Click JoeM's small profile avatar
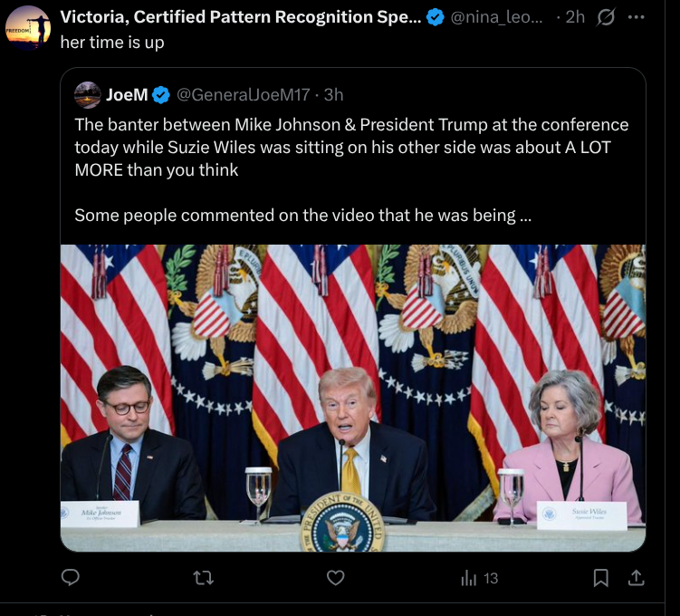The height and width of the screenshot is (616, 680). (88, 94)
